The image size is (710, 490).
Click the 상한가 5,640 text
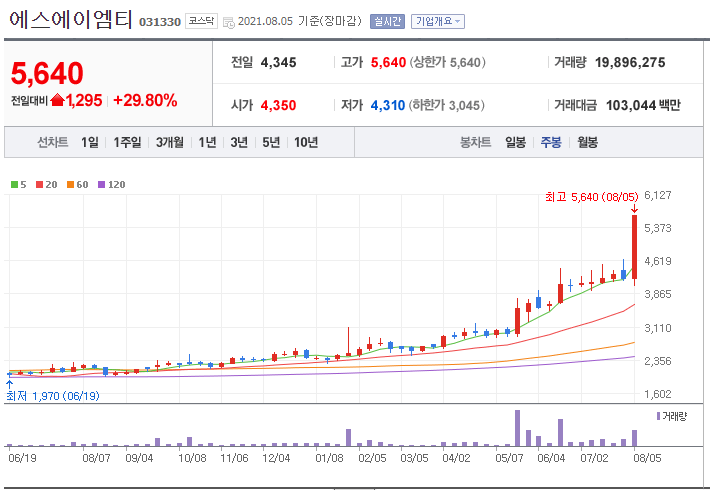tap(447, 62)
